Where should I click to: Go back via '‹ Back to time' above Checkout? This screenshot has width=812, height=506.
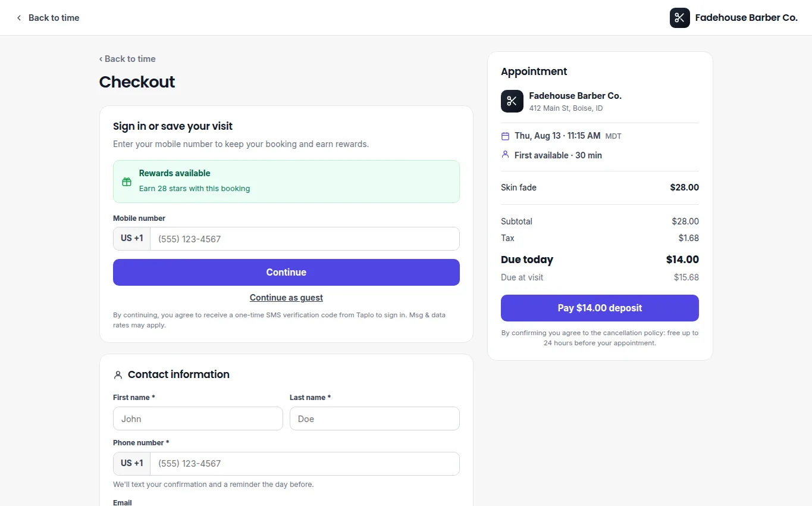(127, 59)
